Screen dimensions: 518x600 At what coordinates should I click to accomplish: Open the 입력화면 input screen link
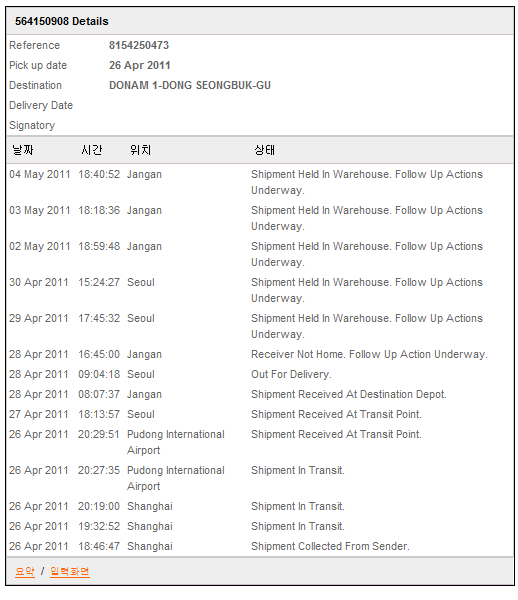coord(70,571)
